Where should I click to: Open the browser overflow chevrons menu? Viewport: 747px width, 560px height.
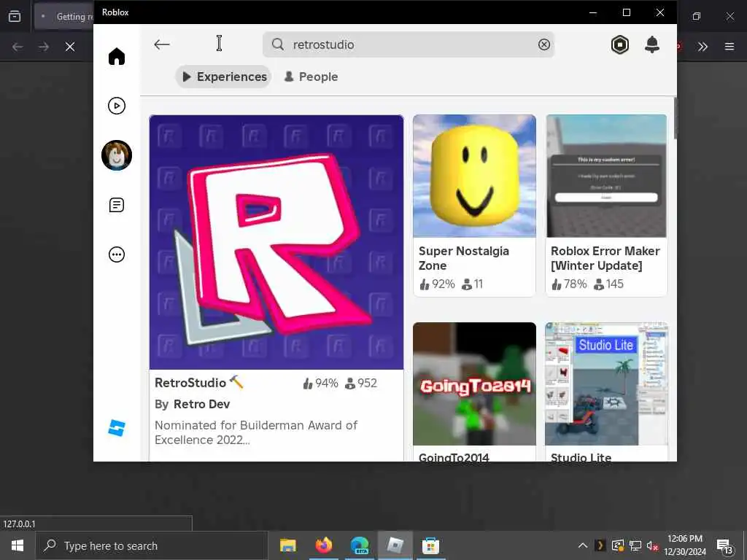pos(703,47)
